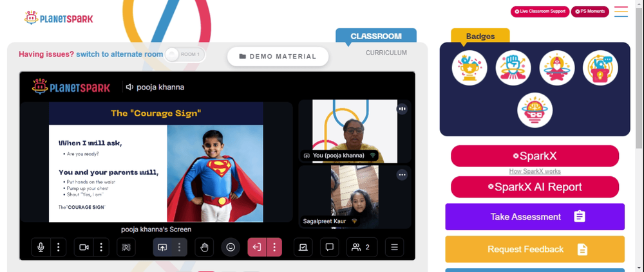
Task: Click the PlanetSpark logo inside meeting window
Action: pos(71,87)
